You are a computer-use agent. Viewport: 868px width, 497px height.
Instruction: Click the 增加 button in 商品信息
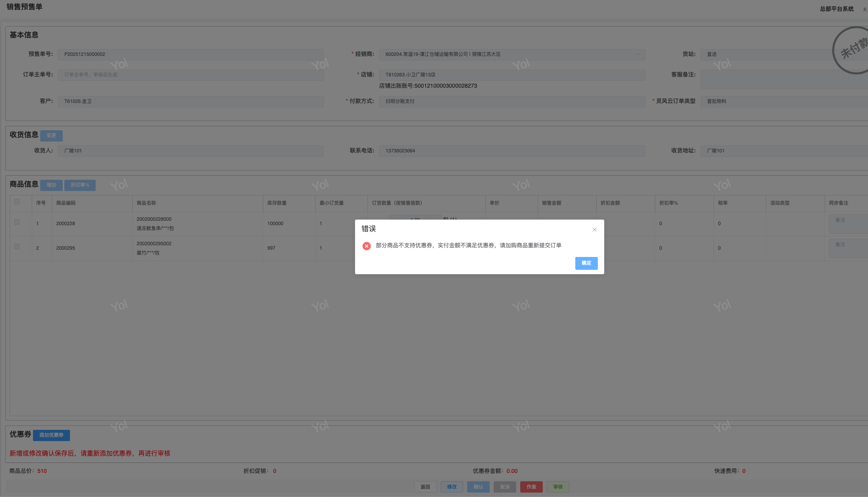pos(51,185)
